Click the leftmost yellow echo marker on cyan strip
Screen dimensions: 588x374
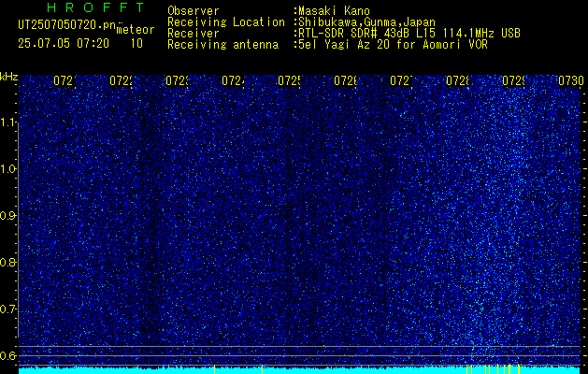pyautogui.click(x=214, y=369)
